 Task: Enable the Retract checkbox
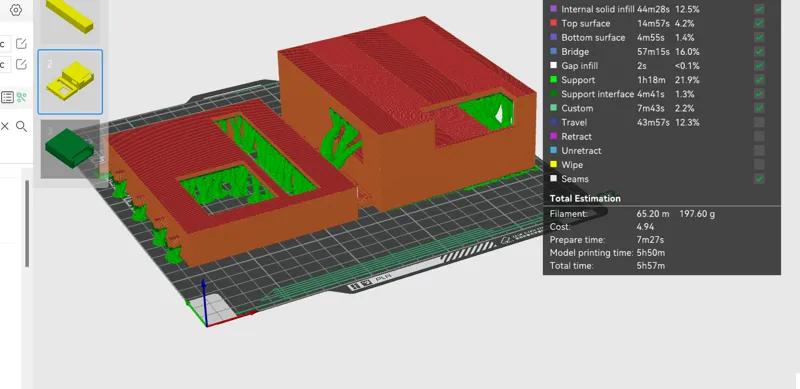pos(759,136)
